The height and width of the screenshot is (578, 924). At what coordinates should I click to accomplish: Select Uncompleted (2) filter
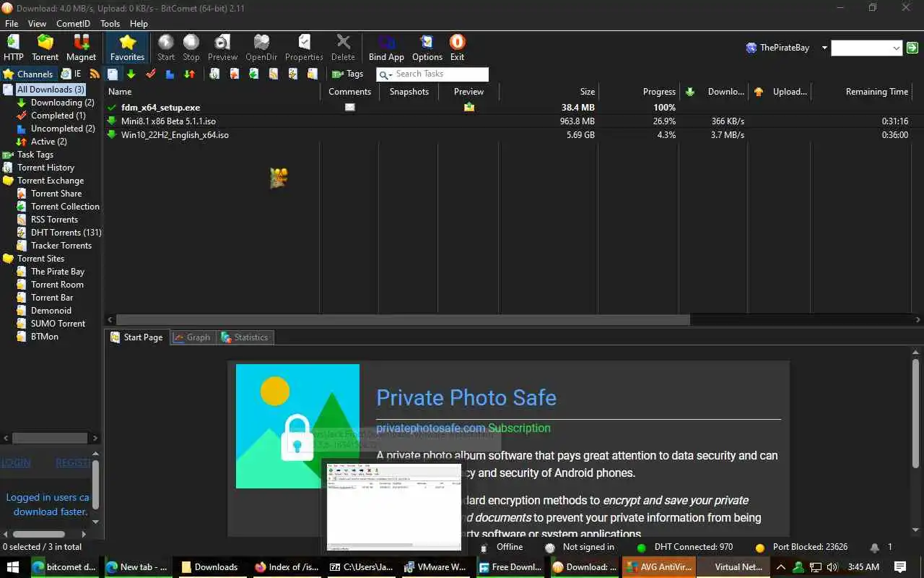pos(63,129)
